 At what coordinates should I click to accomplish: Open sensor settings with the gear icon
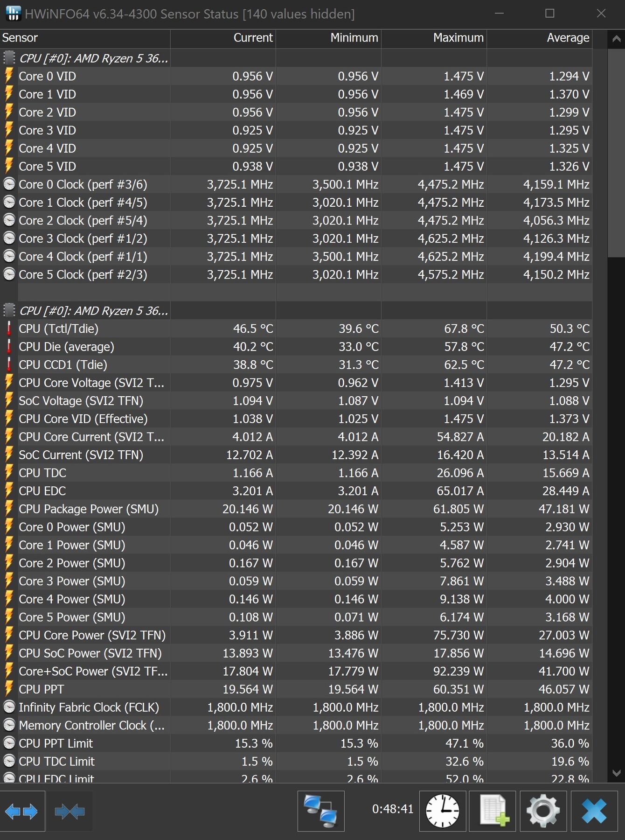(x=544, y=812)
